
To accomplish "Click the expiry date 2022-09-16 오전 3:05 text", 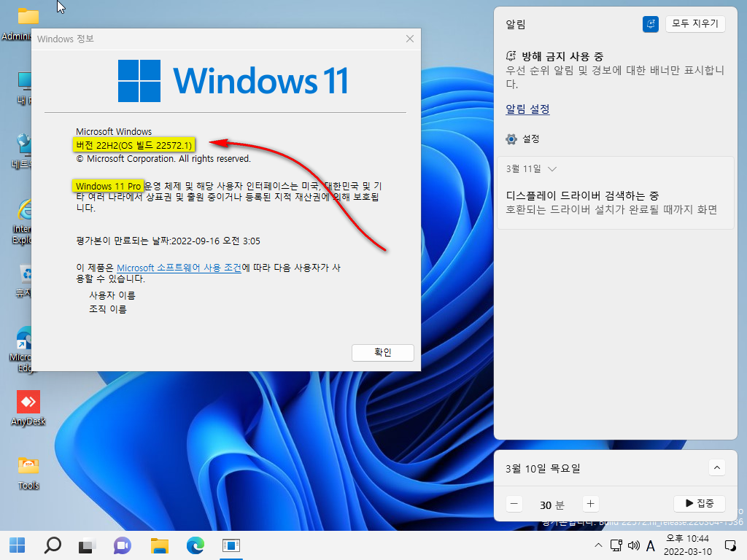I will pyautogui.click(x=216, y=241).
